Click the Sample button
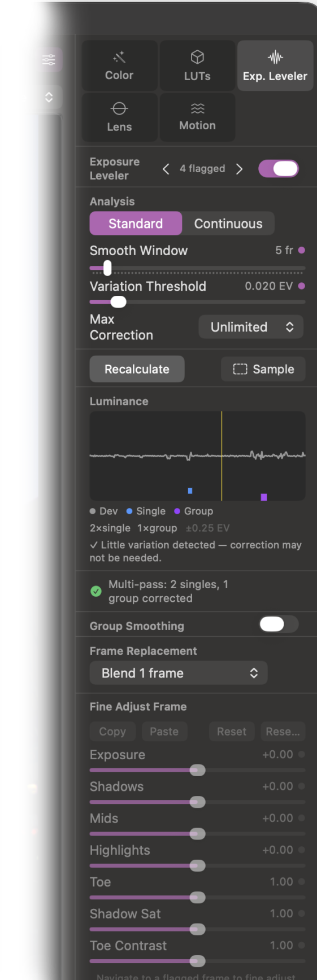This screenshot has height=980, width=317. (x=263, y=369)
